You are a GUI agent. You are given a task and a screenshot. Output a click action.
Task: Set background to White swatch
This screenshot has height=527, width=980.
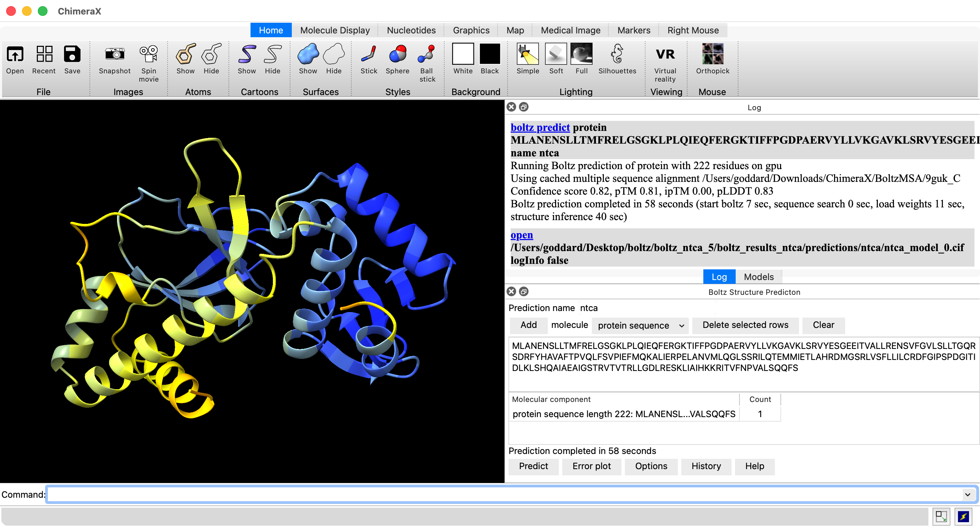(462, 54)
